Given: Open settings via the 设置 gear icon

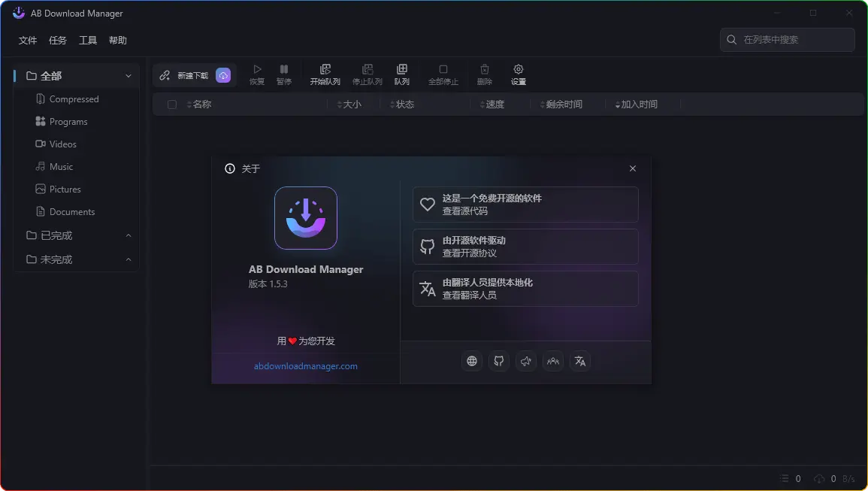Looking at the screenshot, I should click(x=518, y=74).
